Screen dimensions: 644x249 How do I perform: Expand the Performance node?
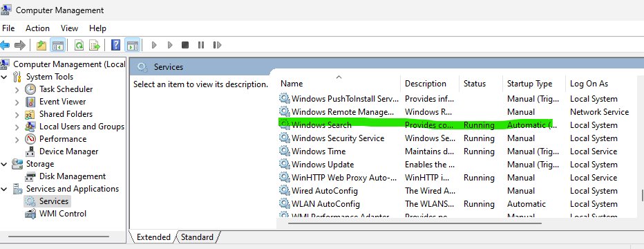(x=17, y=139)
